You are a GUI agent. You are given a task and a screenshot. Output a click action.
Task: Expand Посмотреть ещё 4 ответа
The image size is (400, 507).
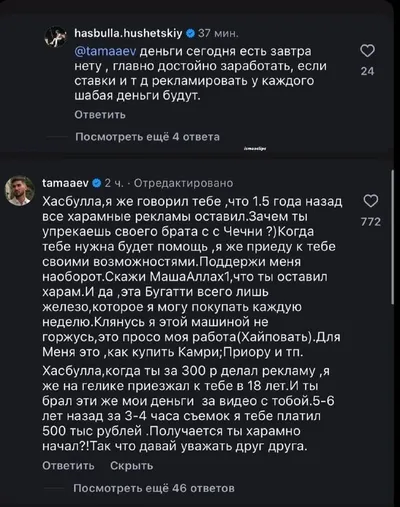147,137
